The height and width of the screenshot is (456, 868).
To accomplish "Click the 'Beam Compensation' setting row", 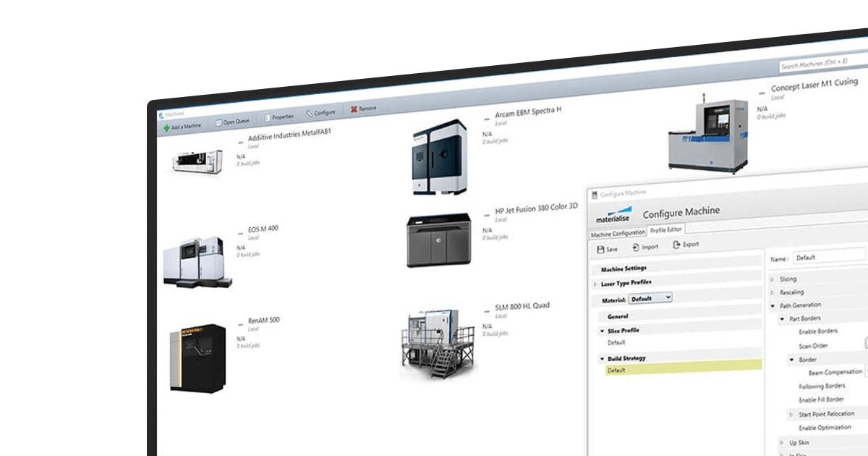I will pyautogui.click(x=835, y=373).
